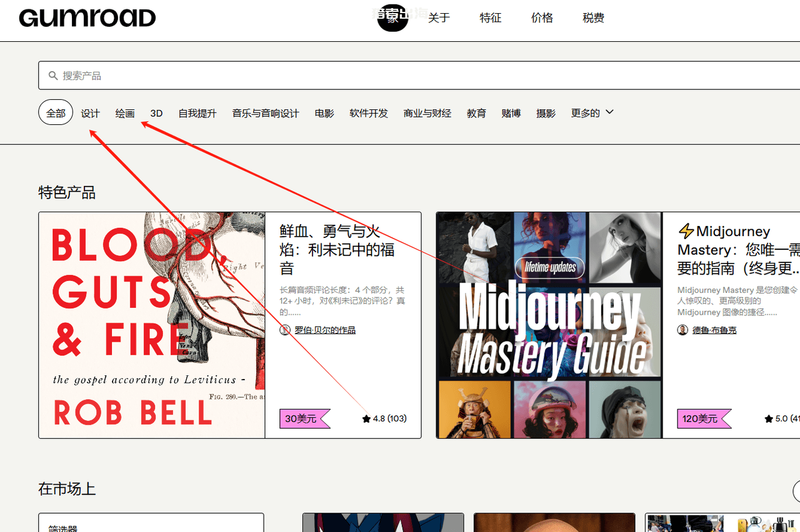Click the 搜索产品 search field
800x532 pixels.
coord(419,76)
